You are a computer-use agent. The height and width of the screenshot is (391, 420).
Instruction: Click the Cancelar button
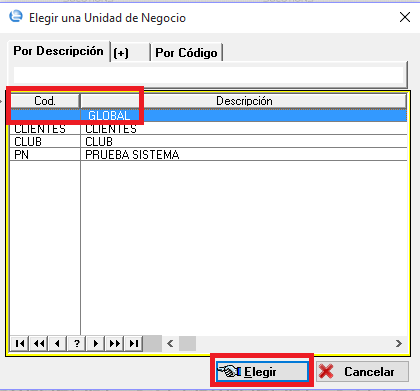pos(362,371)
